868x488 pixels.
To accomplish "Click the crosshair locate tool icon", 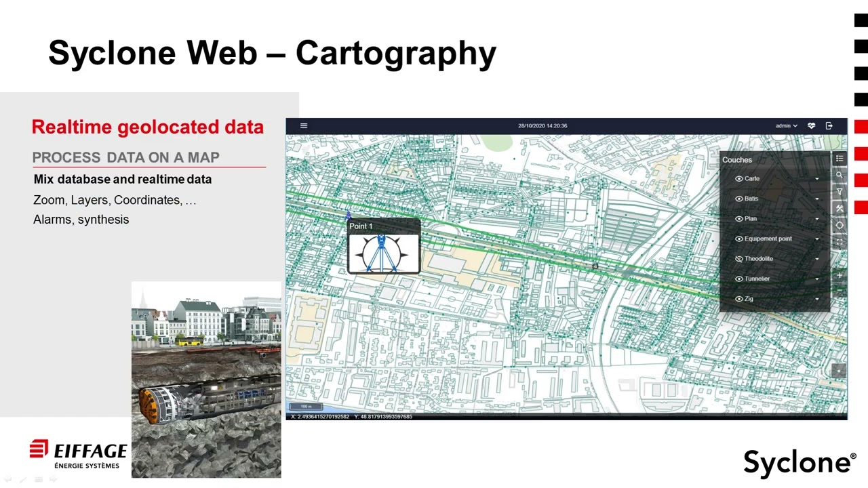I will pyautogui.click(x=840, y=225).
